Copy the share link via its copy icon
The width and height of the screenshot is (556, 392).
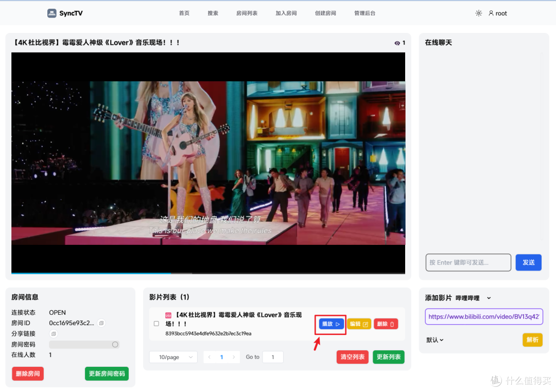click(x=53, y=333)
